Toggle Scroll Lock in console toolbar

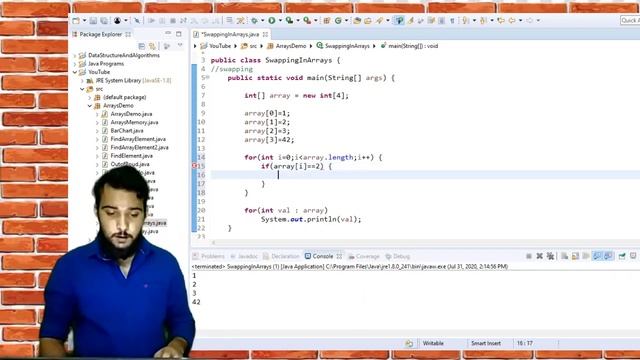575,256
